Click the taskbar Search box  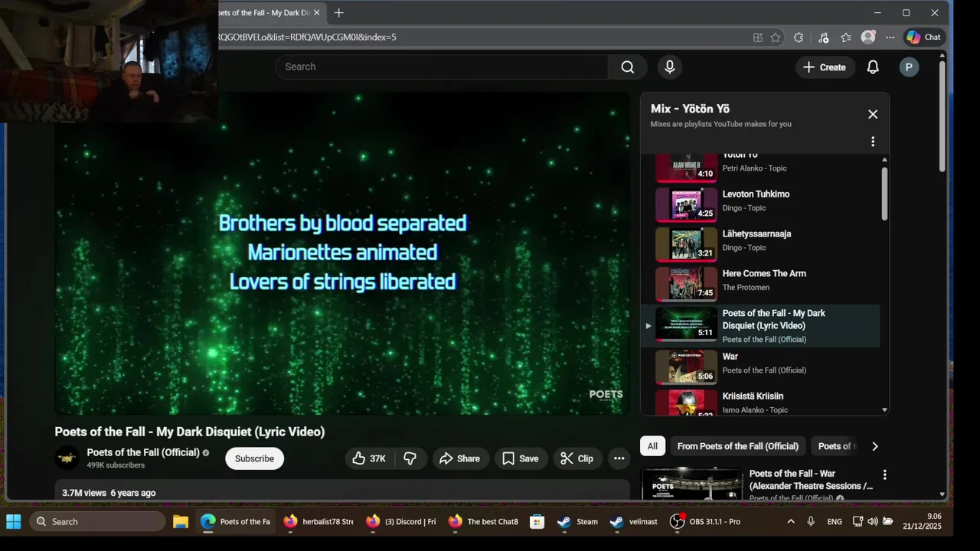click(97, 522)
